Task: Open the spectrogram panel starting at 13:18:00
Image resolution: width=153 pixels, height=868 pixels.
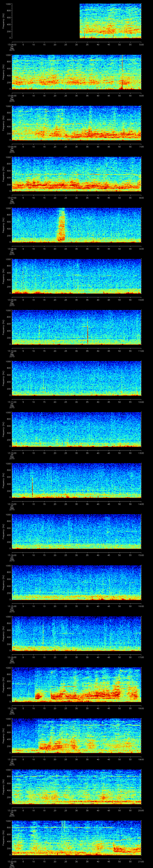Action: 76,736
